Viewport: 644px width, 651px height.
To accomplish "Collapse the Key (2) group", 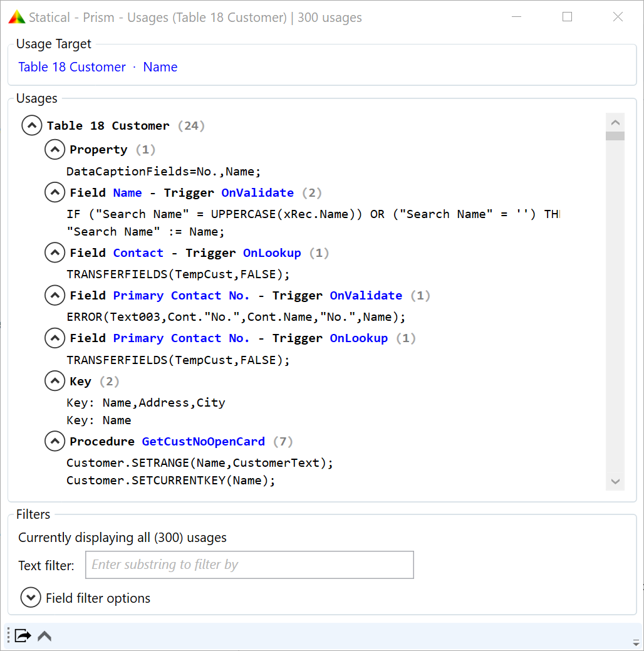I will [55, 381].
